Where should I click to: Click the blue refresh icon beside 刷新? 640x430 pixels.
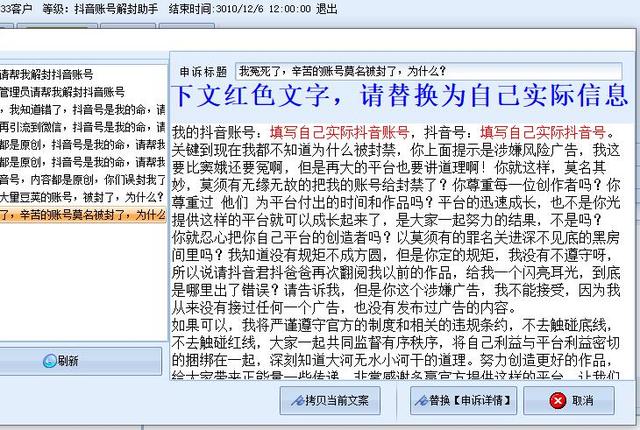click(x=50, y=361)
